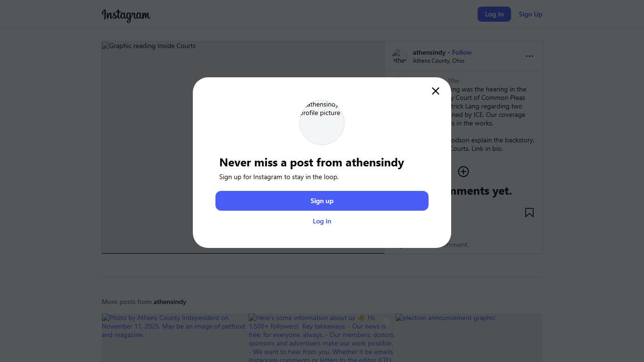Open the Athens County, Ohio location
Image resolution: width=644 pixels, height=362 pixels.
(x=438, y=61)
